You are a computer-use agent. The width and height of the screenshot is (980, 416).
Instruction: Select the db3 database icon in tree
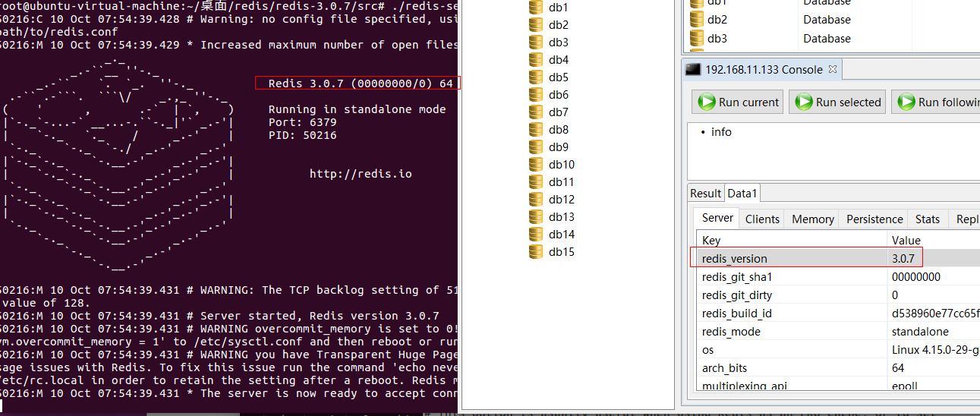coord(536,42)
